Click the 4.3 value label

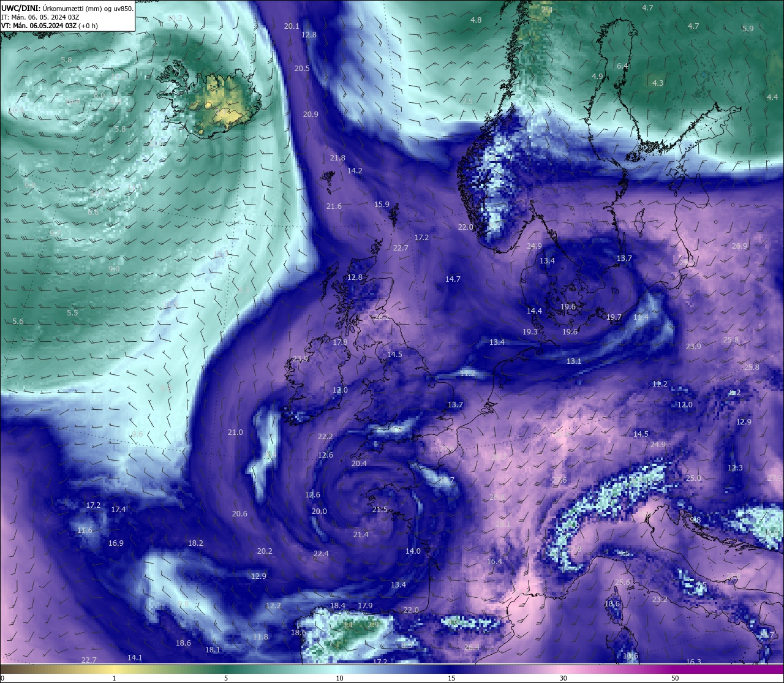click(x=658, y=83)
